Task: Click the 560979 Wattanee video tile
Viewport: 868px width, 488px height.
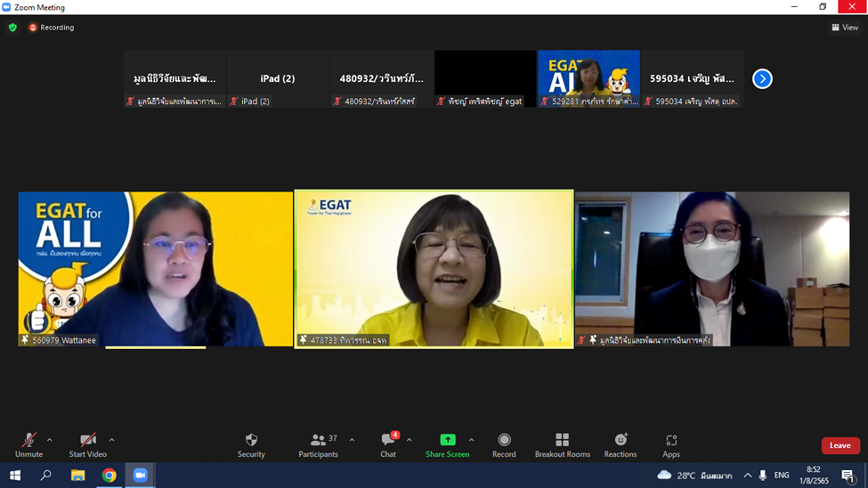Action: point(156,269)
